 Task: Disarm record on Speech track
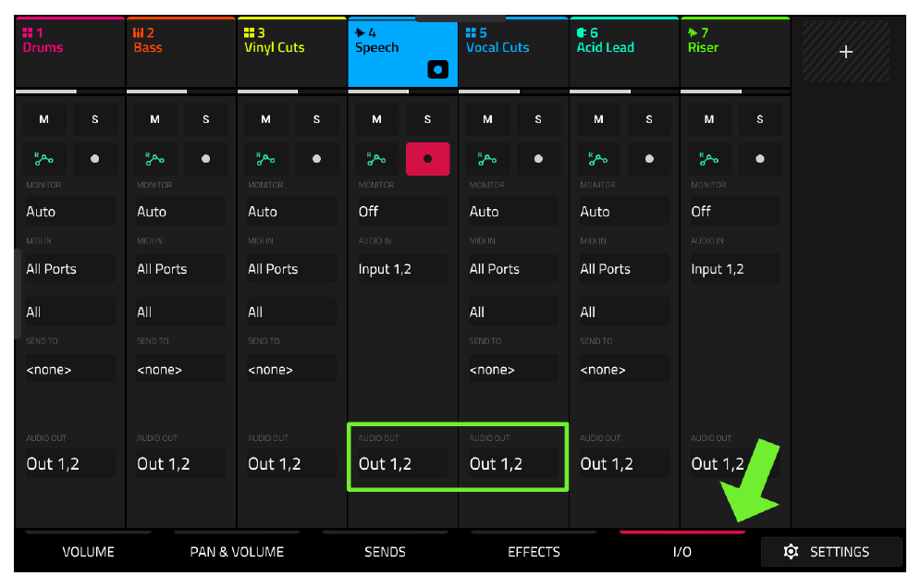(427, 159)
